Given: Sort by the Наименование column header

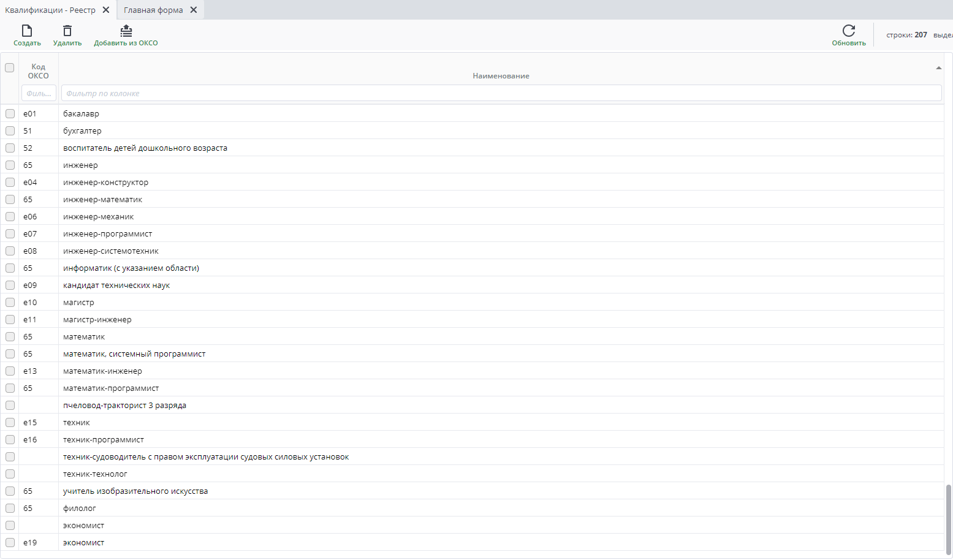Looking at the screenshot, I should click(x=501, y=76).
